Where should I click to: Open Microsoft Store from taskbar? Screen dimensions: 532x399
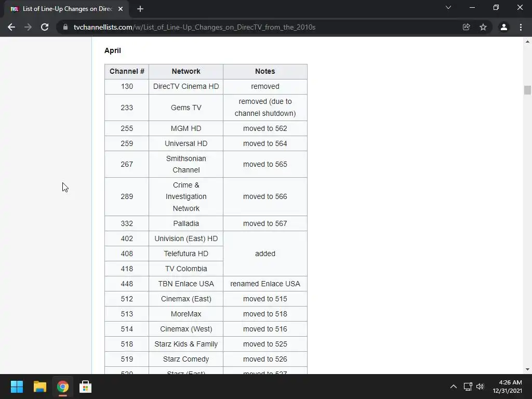coord(86,387)
